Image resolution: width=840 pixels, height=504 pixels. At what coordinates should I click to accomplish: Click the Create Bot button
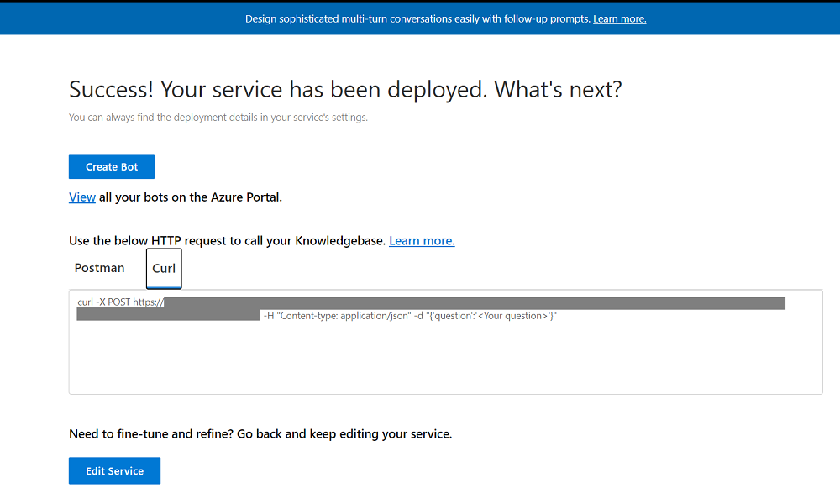[112, 166]
